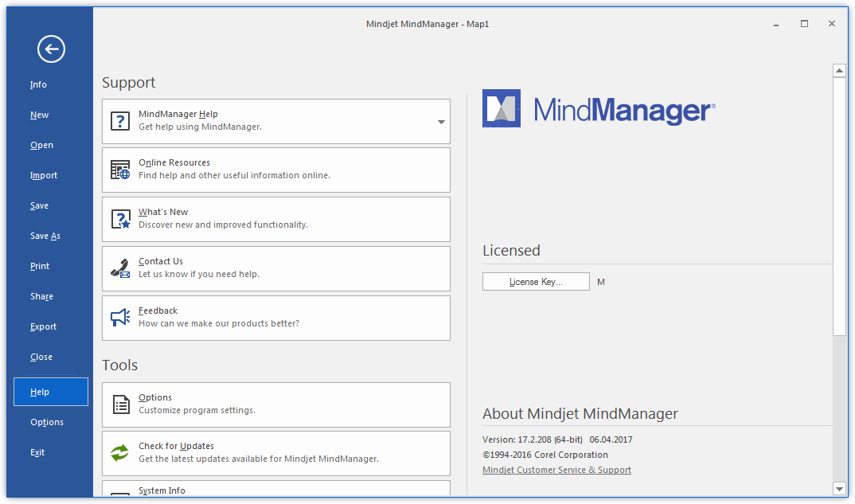Click 'How can we make our products better?'
Screen dimensions: 855x504
click(x=219, y=323)
